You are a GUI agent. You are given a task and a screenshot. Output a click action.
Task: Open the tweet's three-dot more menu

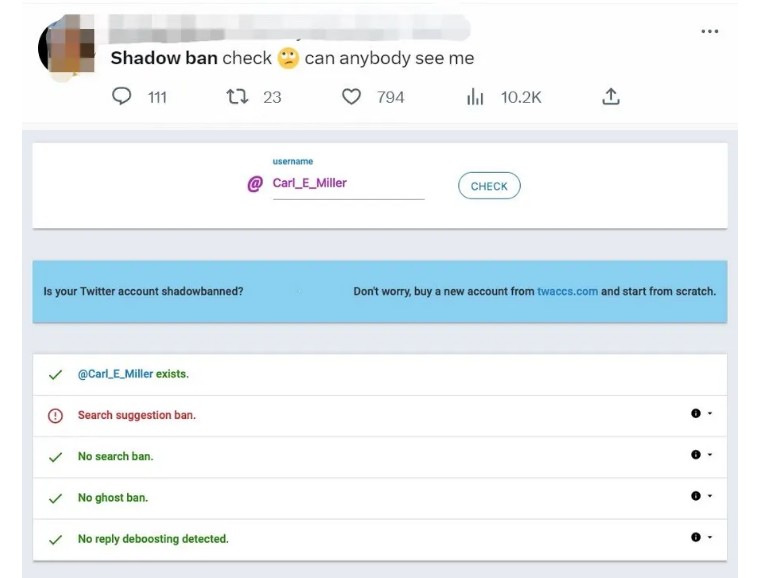coord(710,31)
